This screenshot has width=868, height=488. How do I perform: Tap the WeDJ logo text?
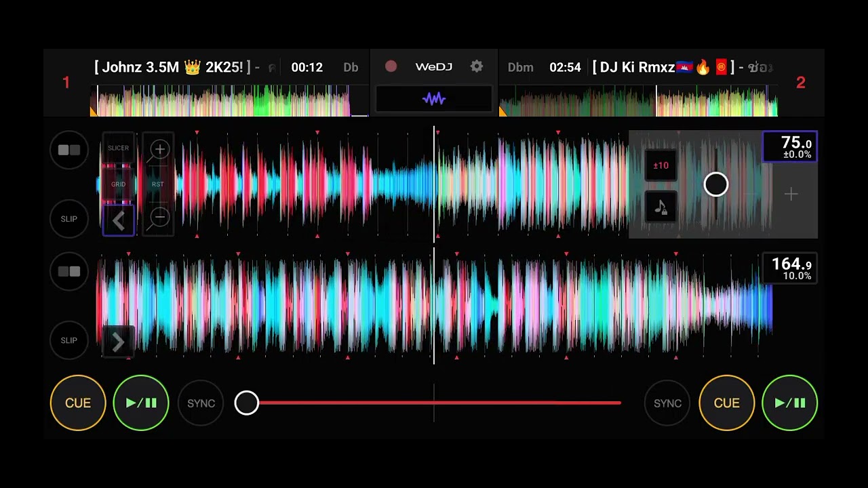433,66
